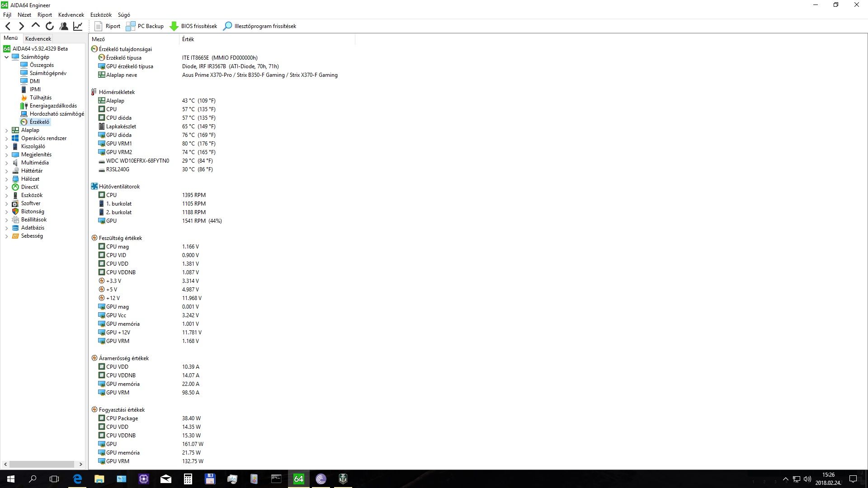
Task: Switch to the Kedvencek sidebar tab
Action: 38,39
